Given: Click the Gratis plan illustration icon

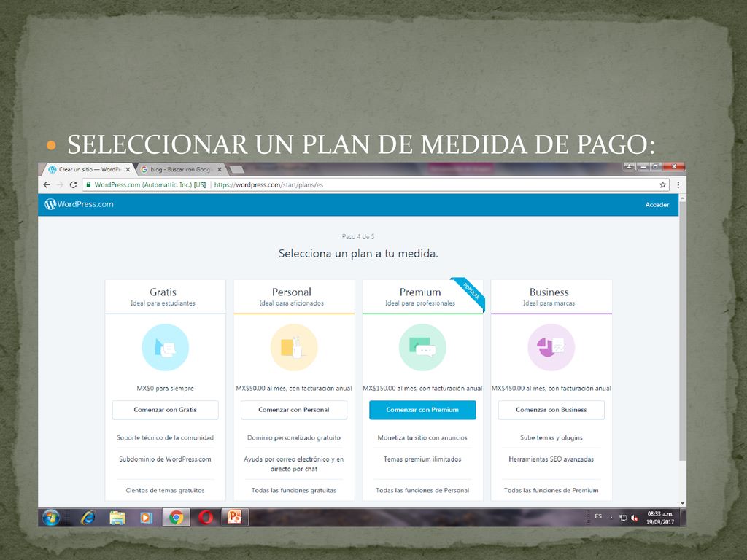Looking at the screenshot, I should 166,348.
